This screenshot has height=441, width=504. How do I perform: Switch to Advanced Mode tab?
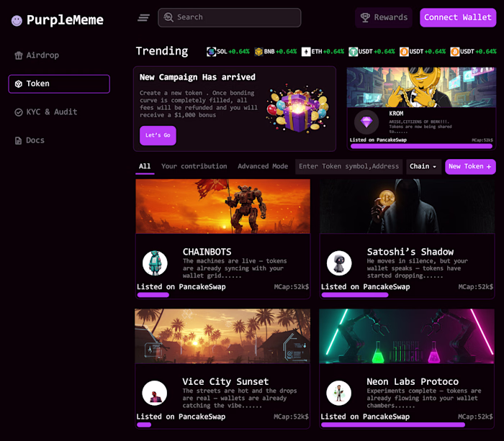click(263, 166)
